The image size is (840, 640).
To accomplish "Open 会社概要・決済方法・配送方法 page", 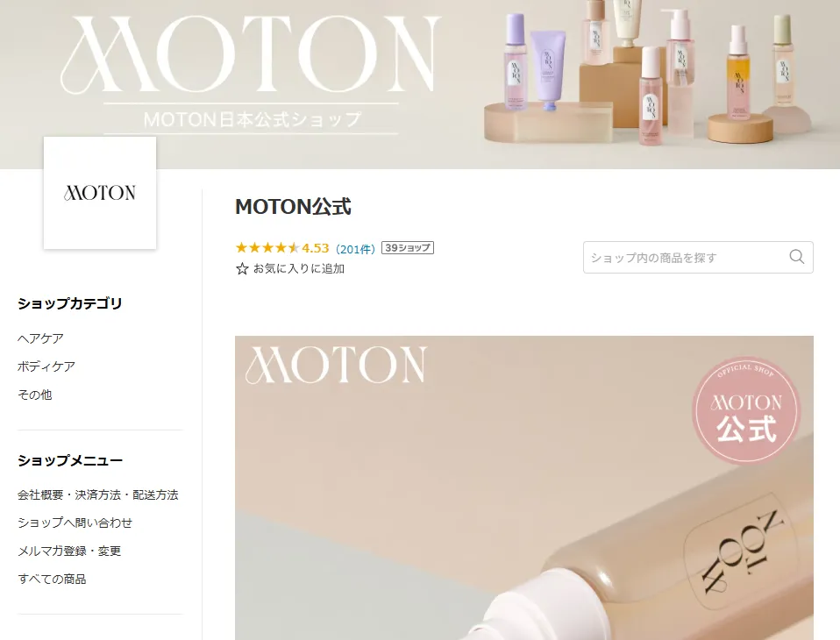I will [x=98, y=494].
